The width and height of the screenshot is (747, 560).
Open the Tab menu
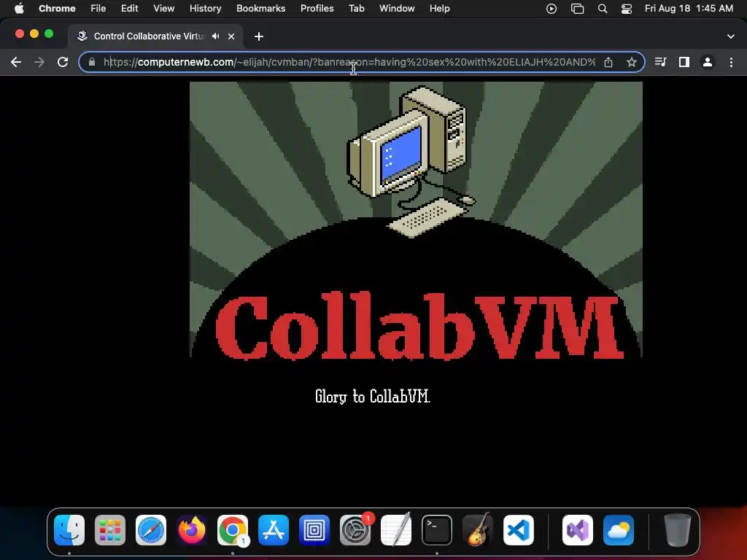(x=356, y=9)
